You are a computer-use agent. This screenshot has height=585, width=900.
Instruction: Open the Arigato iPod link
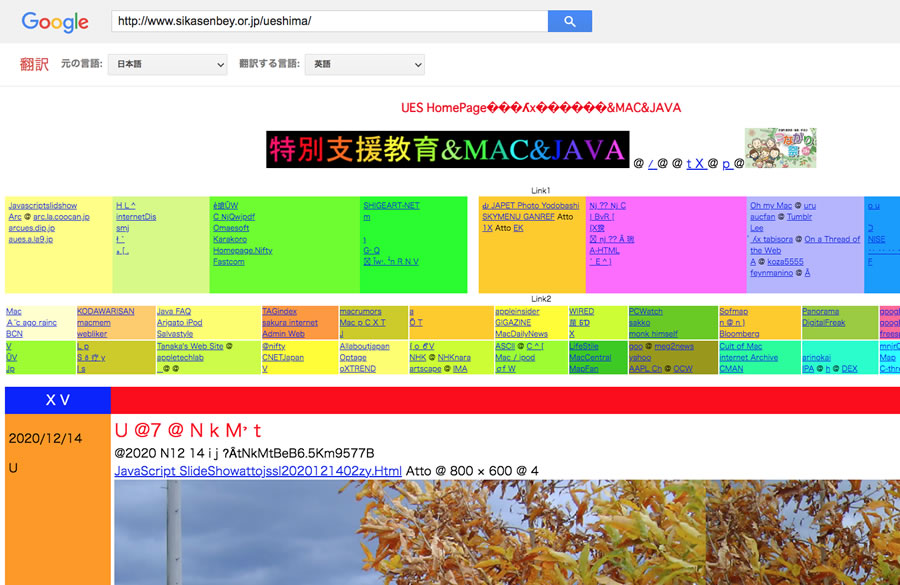click(x=180, y=323)
